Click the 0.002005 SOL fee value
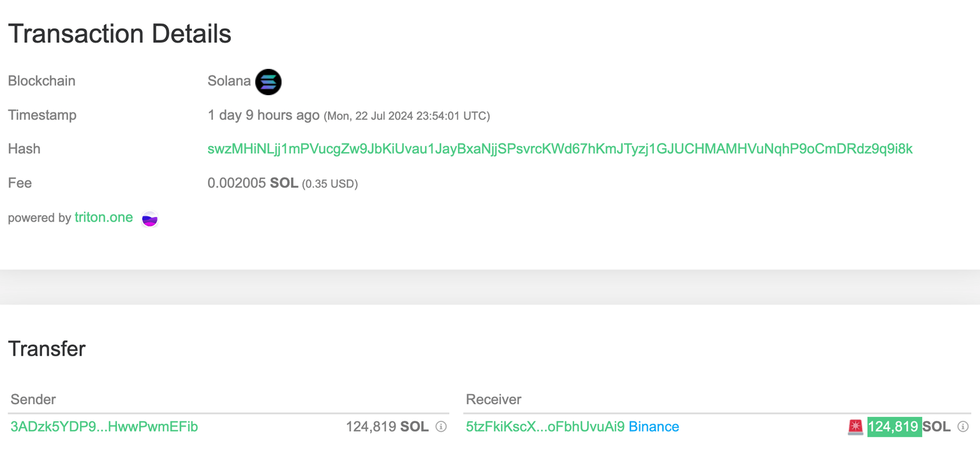This screenshot has width=980, height=470. 253,183
